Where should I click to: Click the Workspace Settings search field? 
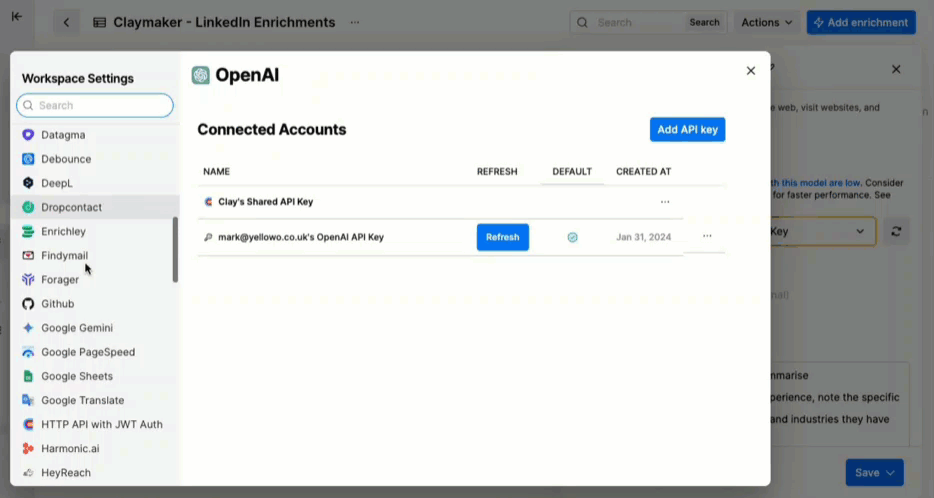pos(95,105)
